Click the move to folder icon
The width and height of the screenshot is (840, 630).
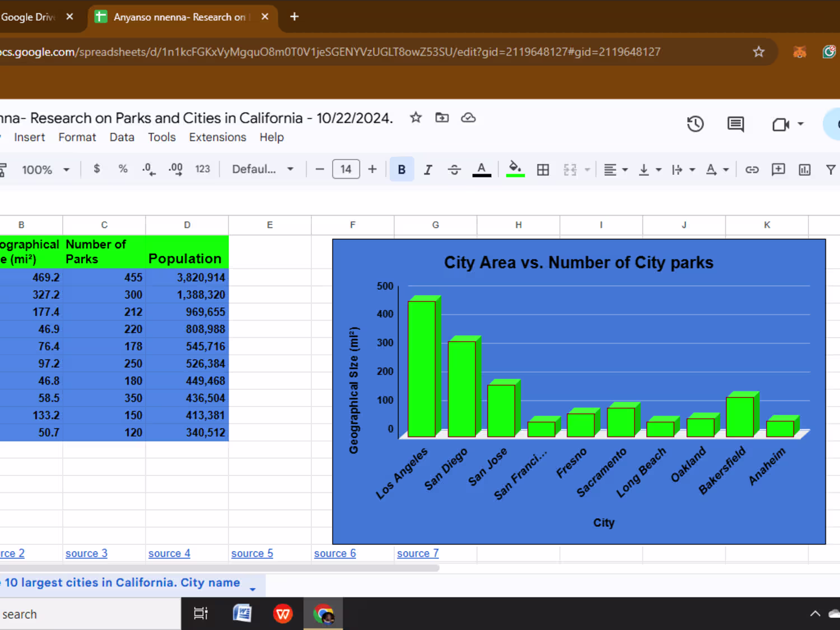[442, 118]
